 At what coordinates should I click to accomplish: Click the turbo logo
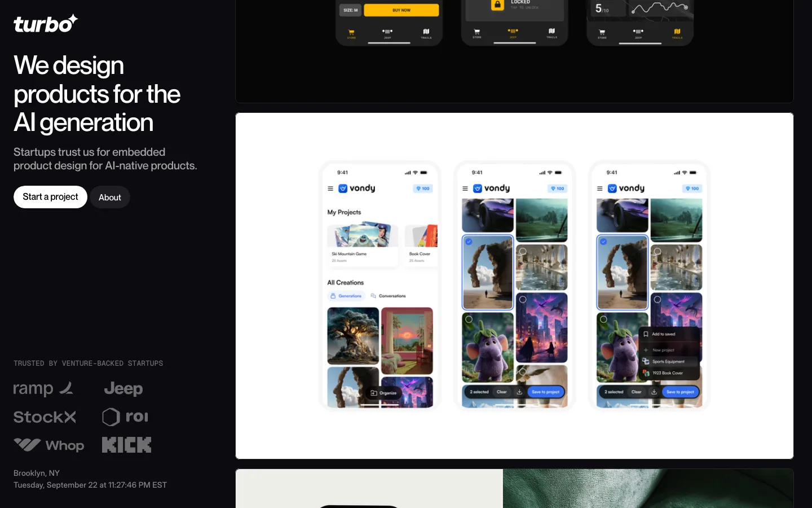point(46,24)
